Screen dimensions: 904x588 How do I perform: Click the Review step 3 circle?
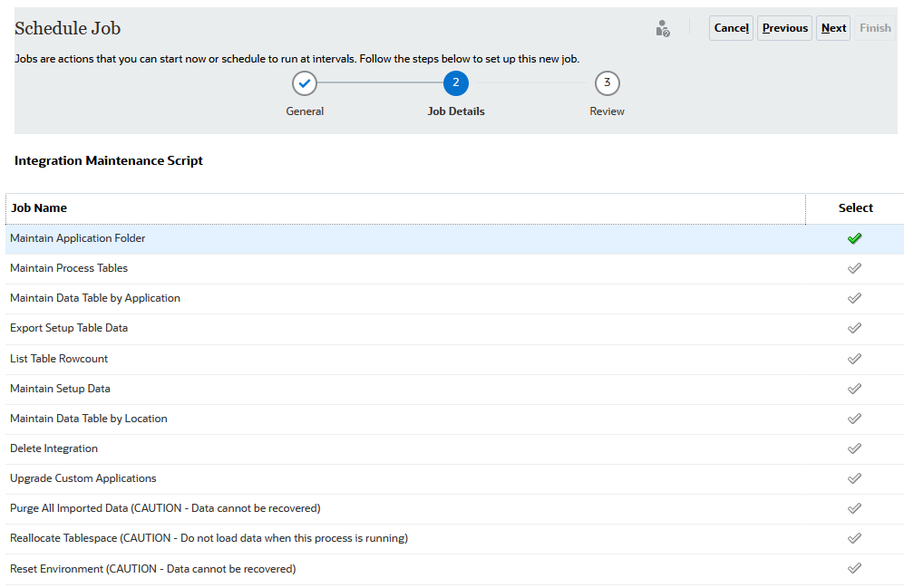point(608,83)
